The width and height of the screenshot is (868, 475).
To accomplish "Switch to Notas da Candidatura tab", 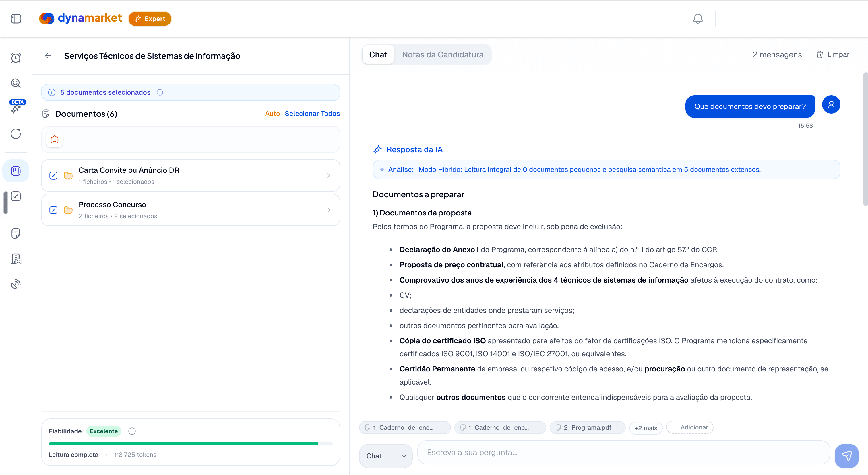I will tap(443, 54).
